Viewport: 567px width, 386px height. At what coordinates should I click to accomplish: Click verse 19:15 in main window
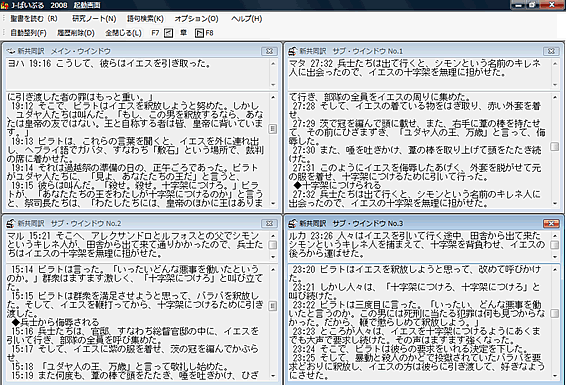(x=135, y=194)
